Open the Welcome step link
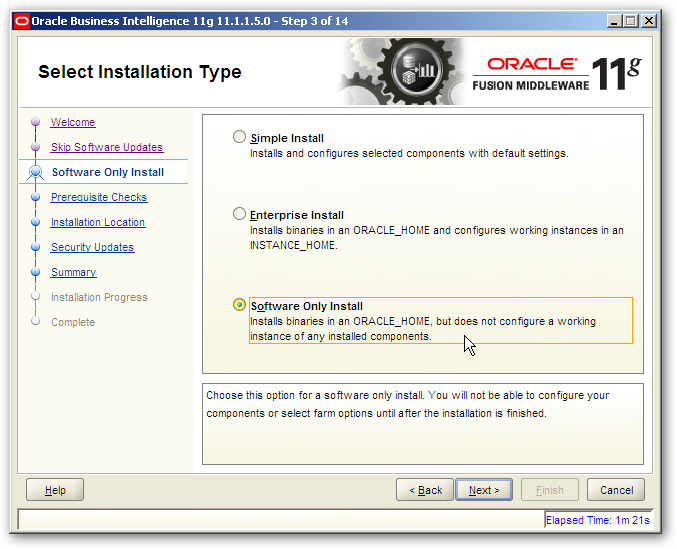Viewport: 677px width, 549px height. [x=73, y=123]
